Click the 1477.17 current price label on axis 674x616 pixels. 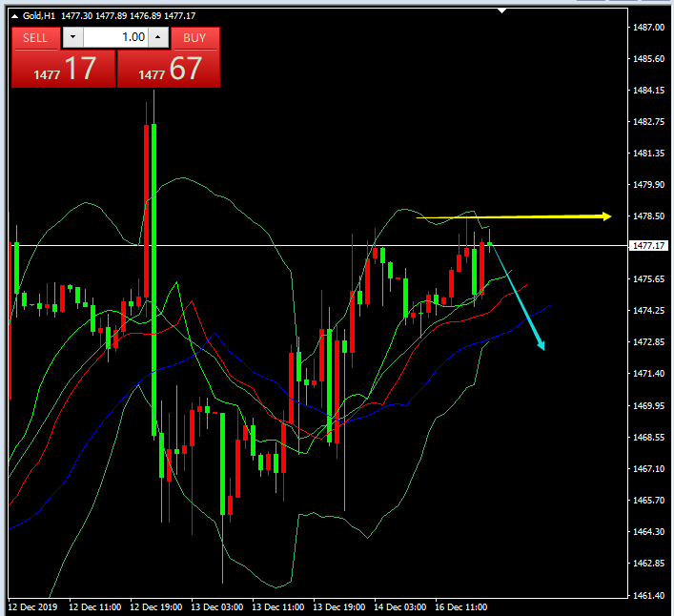click(x=648, y=246)
